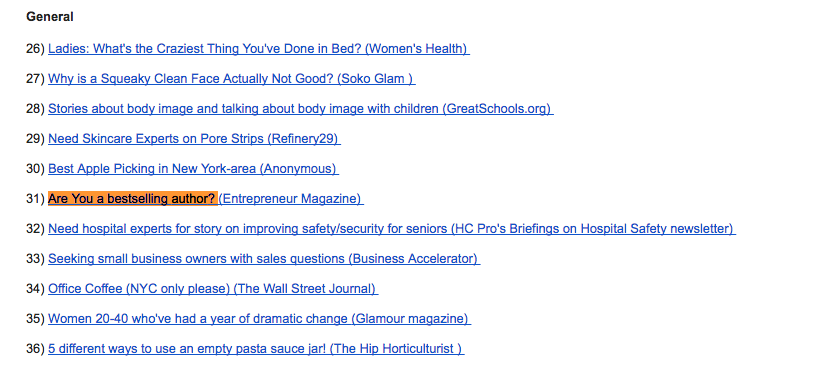
Task: Click '(Anonymous)' in the apple picking link
Action: click(299, 169)
